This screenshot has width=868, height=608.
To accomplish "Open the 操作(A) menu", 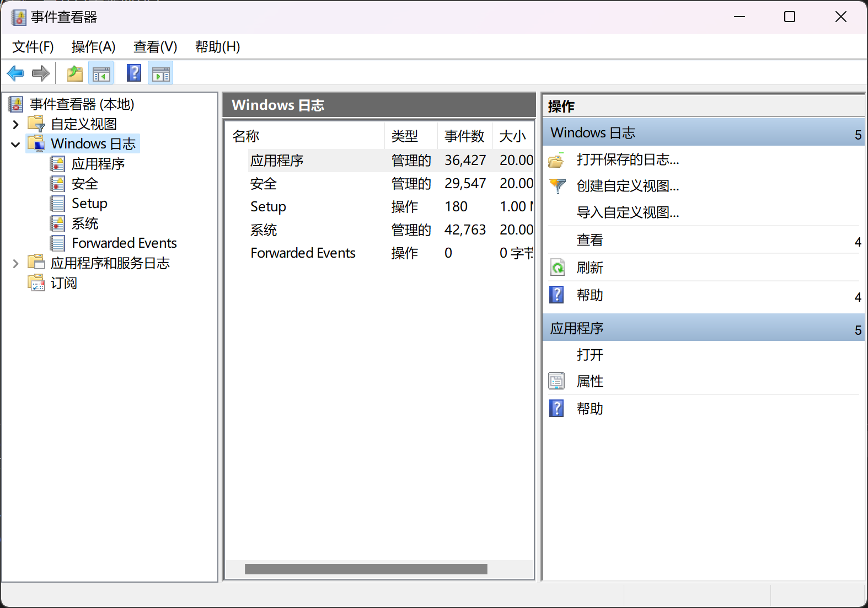I will pos(94,47).
